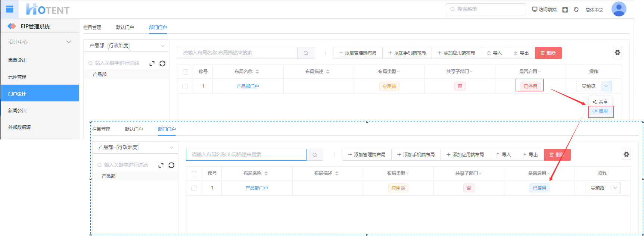
Task: Tick the select-all checkbox in the upper table header
Action: [x=186, y=72]
